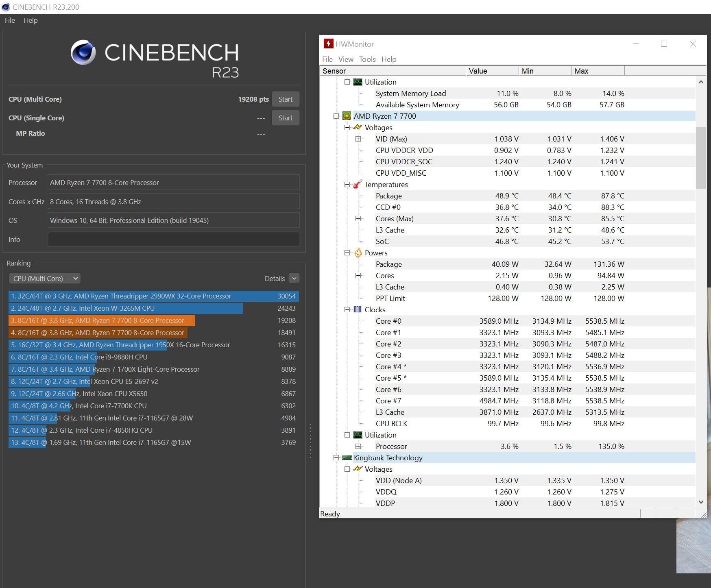The height and width of the screenshot is (588, 711).
Task: Open the HWMonitor Help menu
Action: [x=389, y=59]
